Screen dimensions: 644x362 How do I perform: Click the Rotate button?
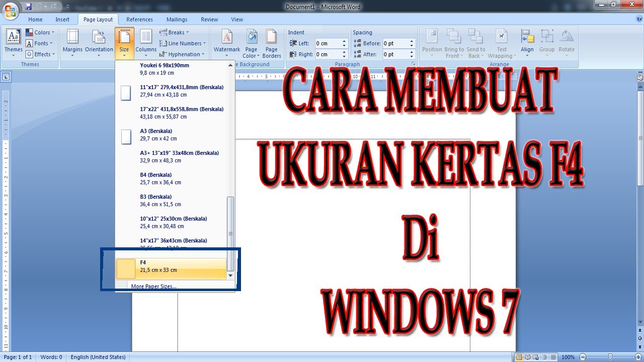coord(567,43)
